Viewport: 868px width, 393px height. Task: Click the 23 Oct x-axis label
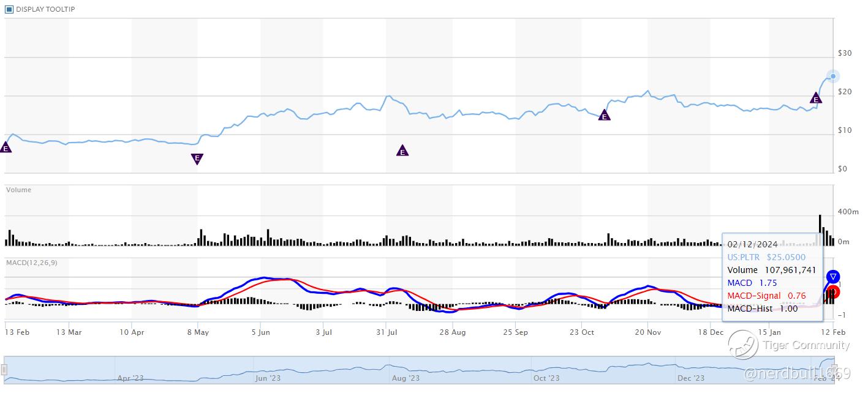581,332
